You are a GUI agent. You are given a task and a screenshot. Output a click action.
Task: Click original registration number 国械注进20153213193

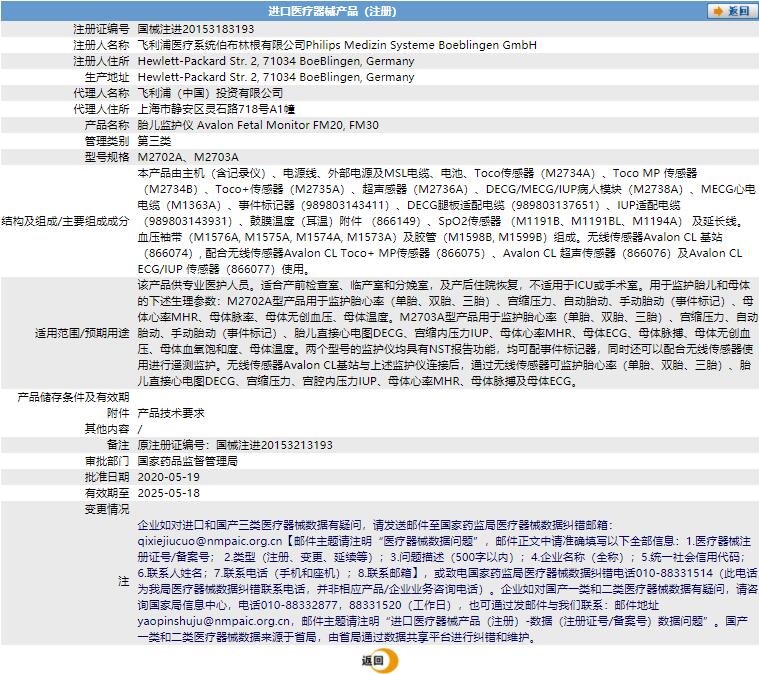pos(274,445)
